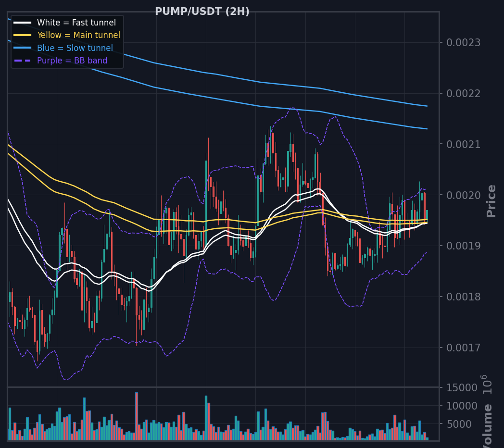This screenshot has width=504, height=448.
Task: Click the 0.0019 price axis label
Action: pos(463,246)
